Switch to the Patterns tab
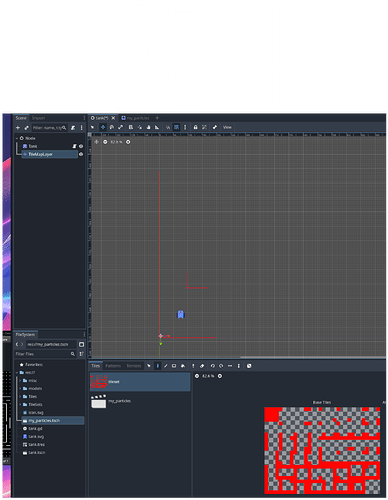This screenshot has height=500, width=388. 113,366
